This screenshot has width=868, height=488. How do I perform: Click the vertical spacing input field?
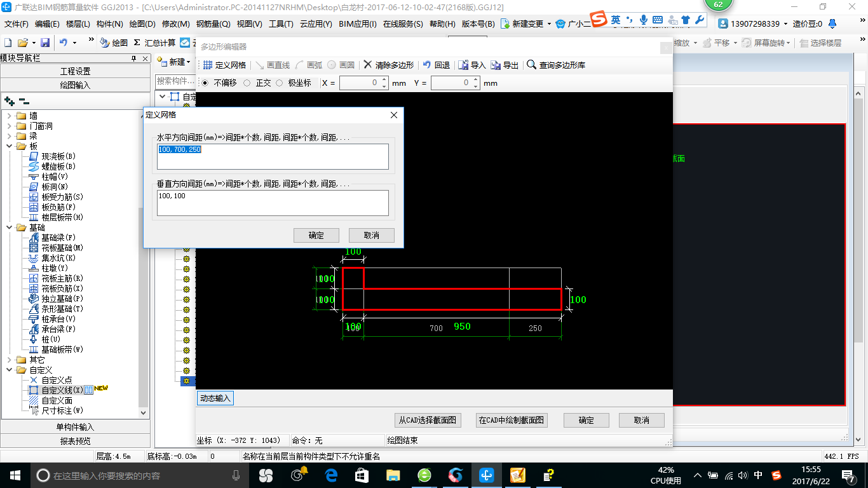[273, 203]
